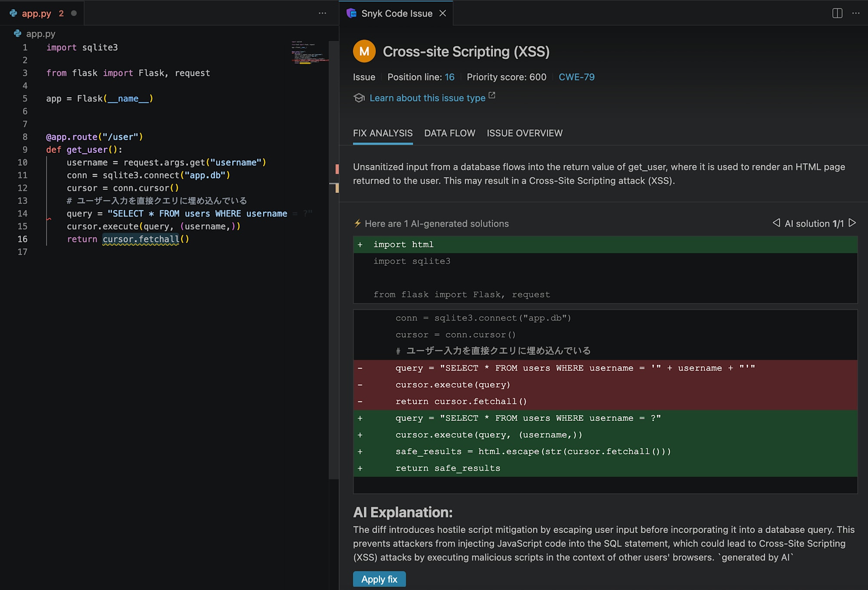Switch to the FIX ANALYSIS tab
Screen dimensions: 868x590
point(382,133)
